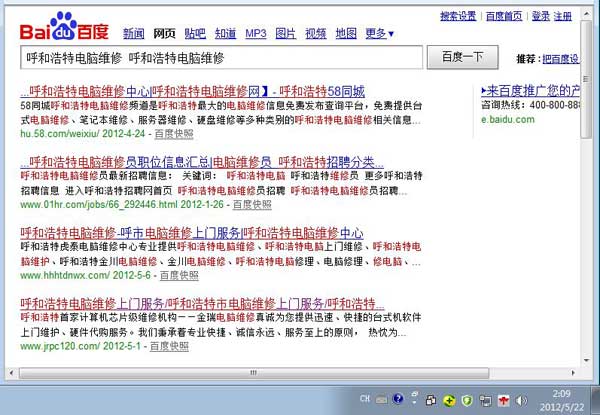Viewport: 600px width, 415px height.
Task: Click the CH input language indicator
Action: point(365,399)
